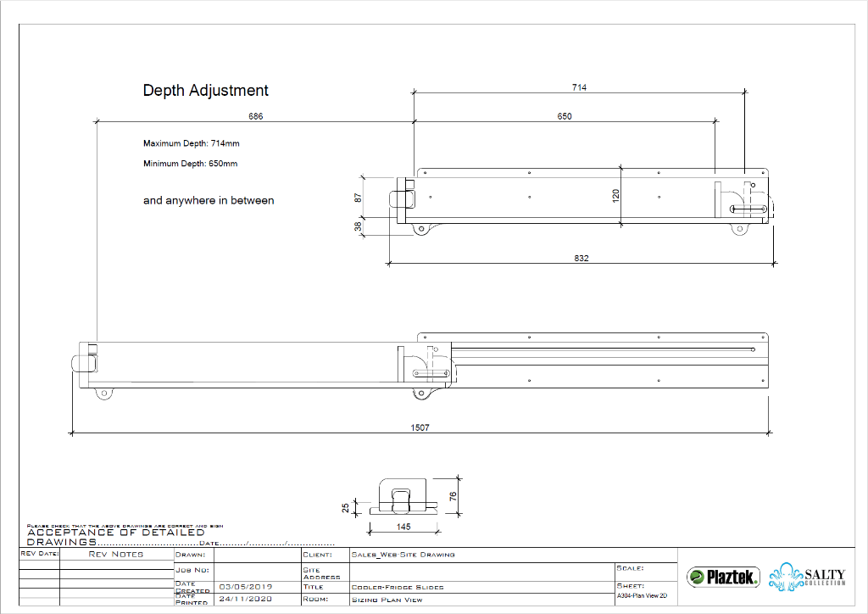Select the 'Maximum Depth: 714mm' note

pyautogui.click(x=191, y=143)
